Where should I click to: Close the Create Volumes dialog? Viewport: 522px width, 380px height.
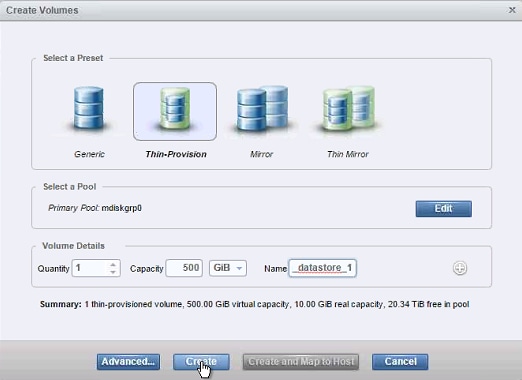pos(512,10)
